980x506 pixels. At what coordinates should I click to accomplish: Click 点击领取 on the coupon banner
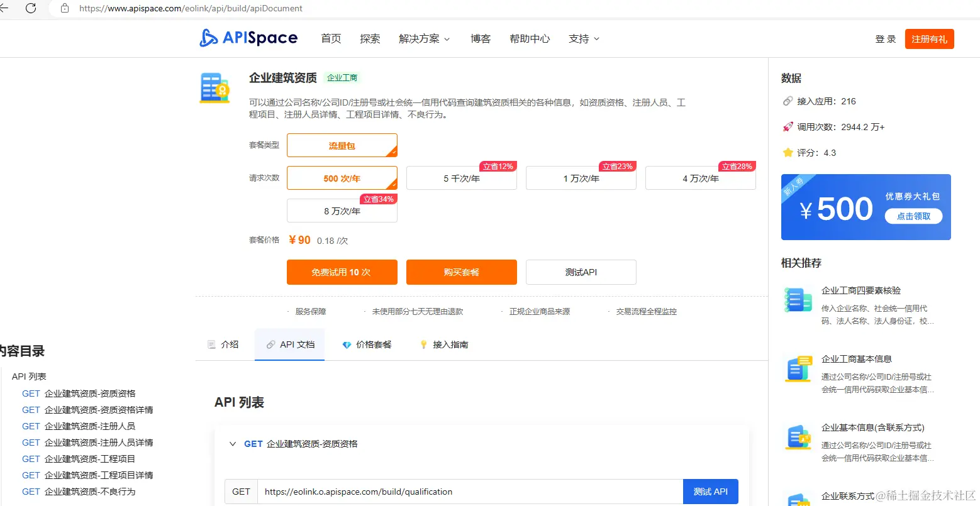click(913, 216)
